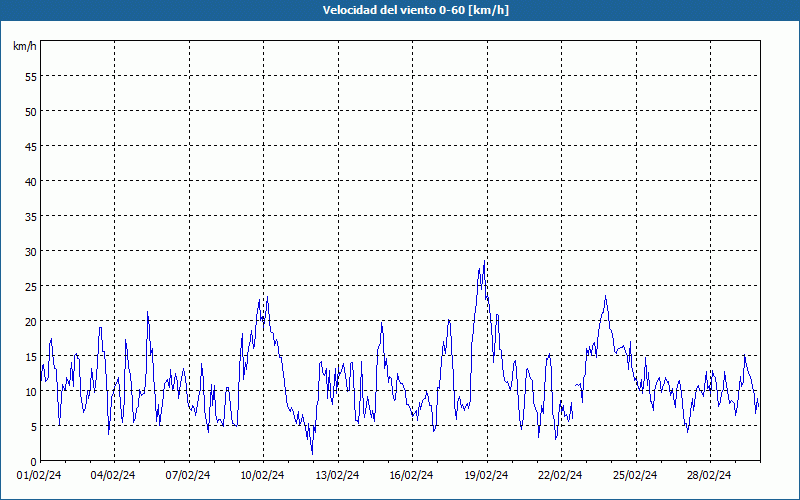800x500 pixels.
Task: Click the 45 value on the vertical axis
Action: point(31,147)
